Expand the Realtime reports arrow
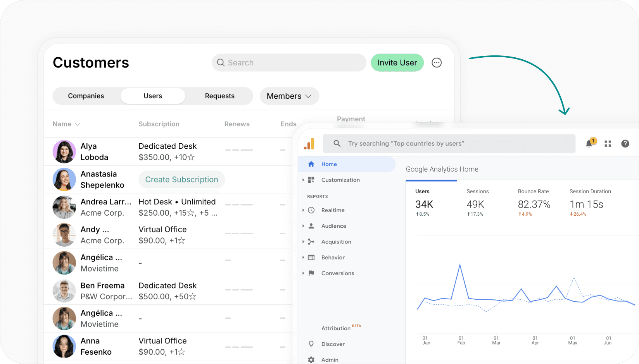The width and height of the screenshot is (639, 364). tap(303, 210)
